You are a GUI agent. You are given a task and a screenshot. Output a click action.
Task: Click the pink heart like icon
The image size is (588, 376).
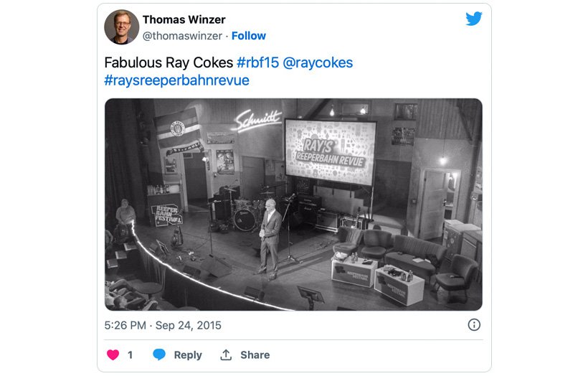pos(113,354)
